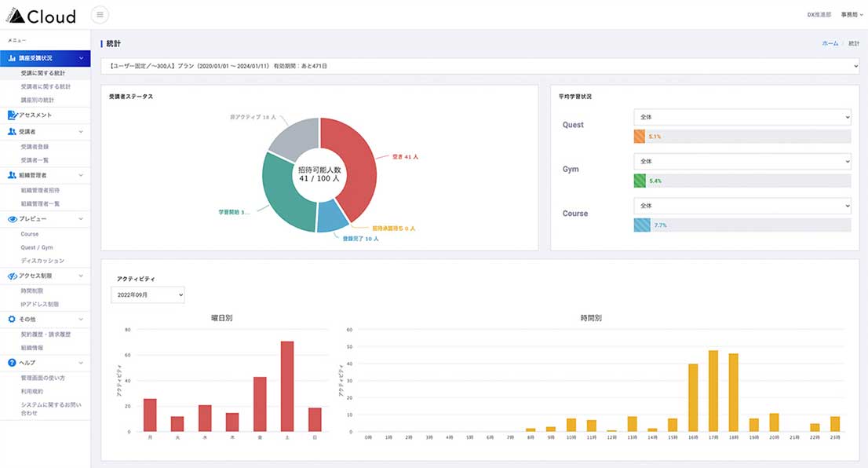Viewport: 868px width, 468px height.
Task: Click the Quest 5.1% progress bar
Action: [x=742, y=137]
